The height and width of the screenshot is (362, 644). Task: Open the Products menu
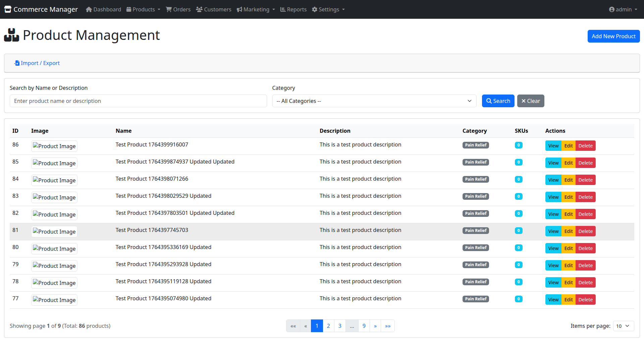tap(143, 9)
